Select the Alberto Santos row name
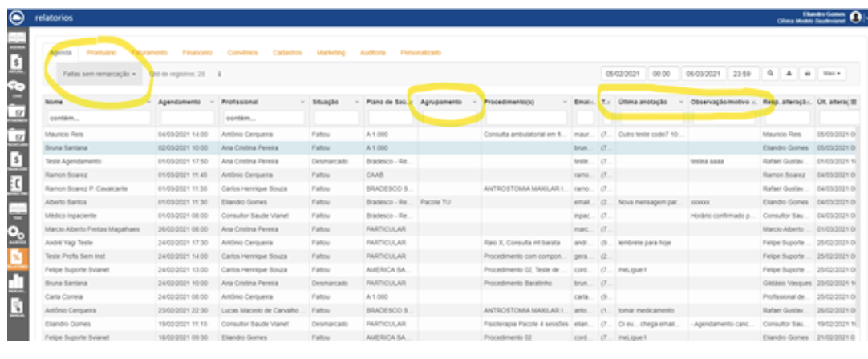 pyautogui.click(x=63, y=202)
